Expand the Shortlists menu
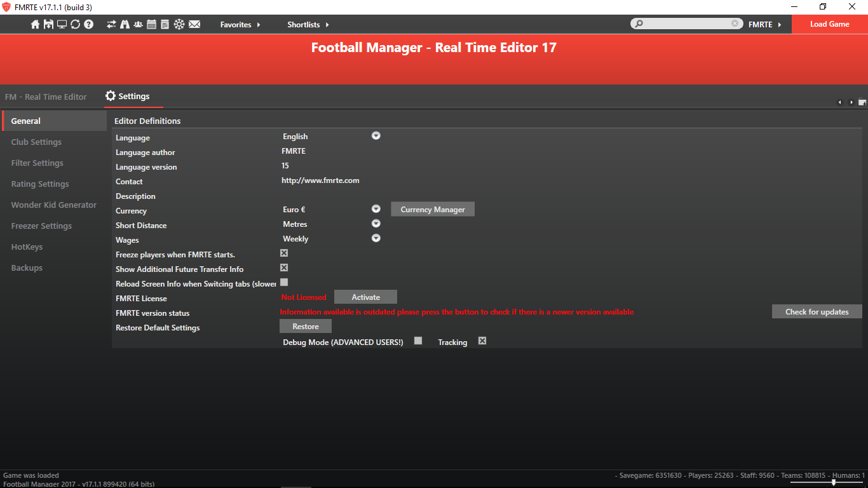The width and height of the screenshot is (868, 488). [308, 24]
